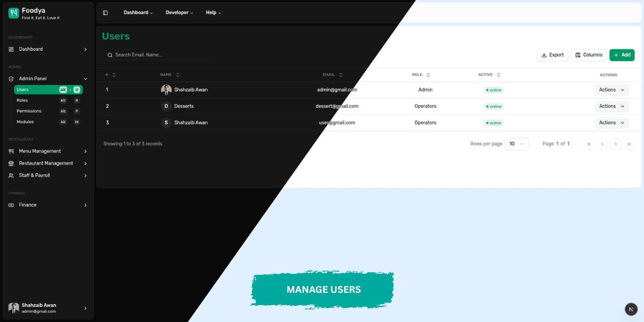Click the Search Email, Name field
644x322 pixels.
pyautogui.click(x=156, y=54)
